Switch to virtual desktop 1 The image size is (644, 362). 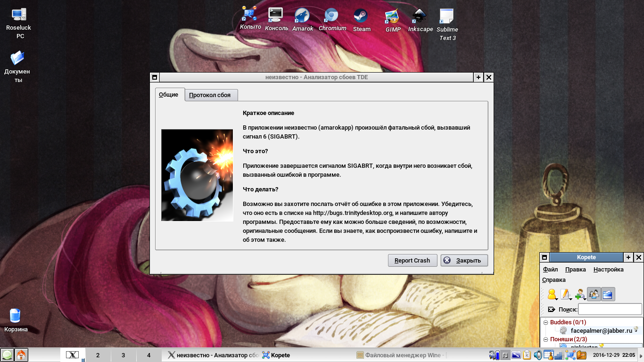(73, 355)
